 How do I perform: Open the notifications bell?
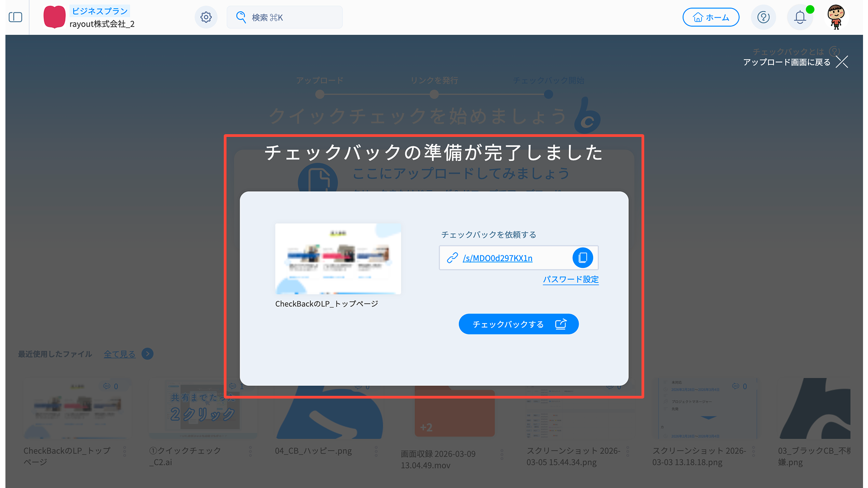(x=800, y=17)
